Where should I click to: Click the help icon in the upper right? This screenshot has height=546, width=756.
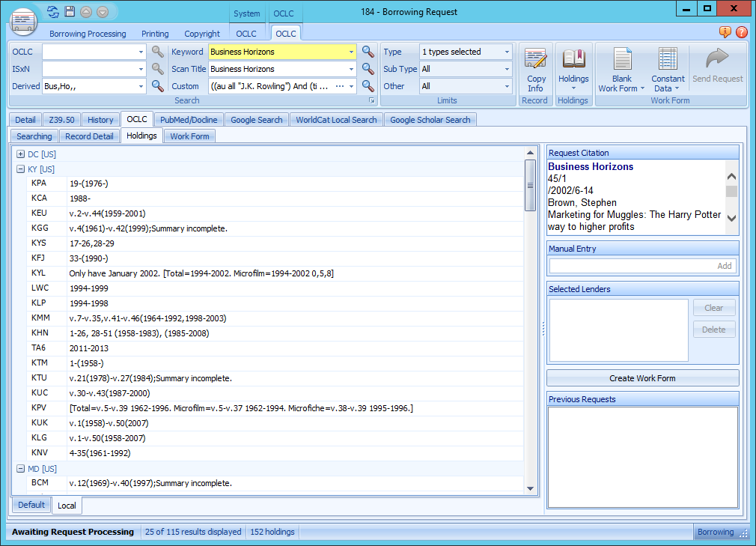click(741, 33)
